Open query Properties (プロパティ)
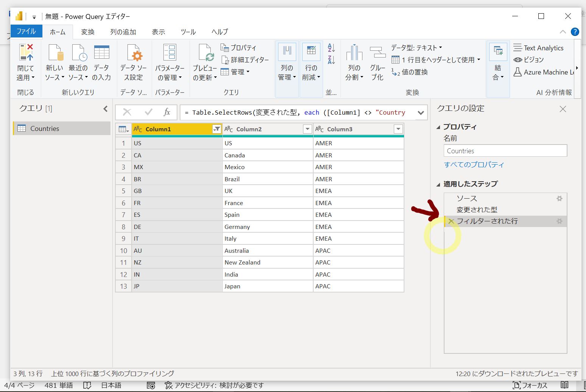 pos(239,48)
